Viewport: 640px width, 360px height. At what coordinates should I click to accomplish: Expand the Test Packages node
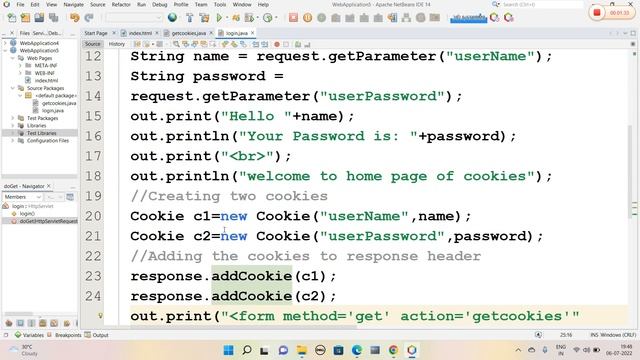[x=13, y=118]
